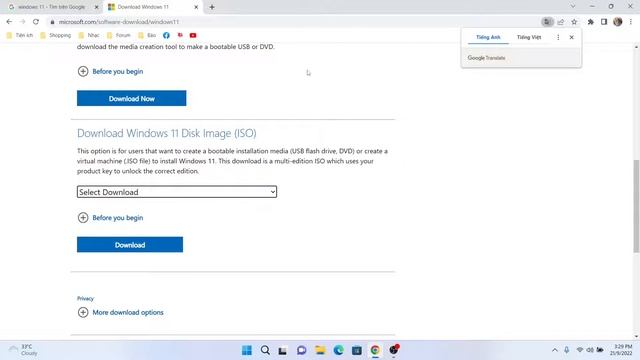Open Microsoft Store on taskbar

pos(357,350)
